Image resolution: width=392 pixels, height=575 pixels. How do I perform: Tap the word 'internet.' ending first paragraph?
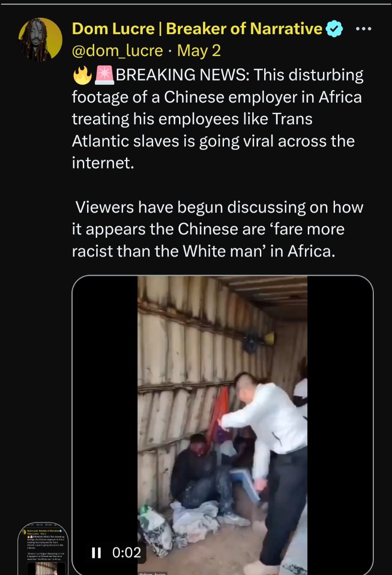tap(101, 163)
